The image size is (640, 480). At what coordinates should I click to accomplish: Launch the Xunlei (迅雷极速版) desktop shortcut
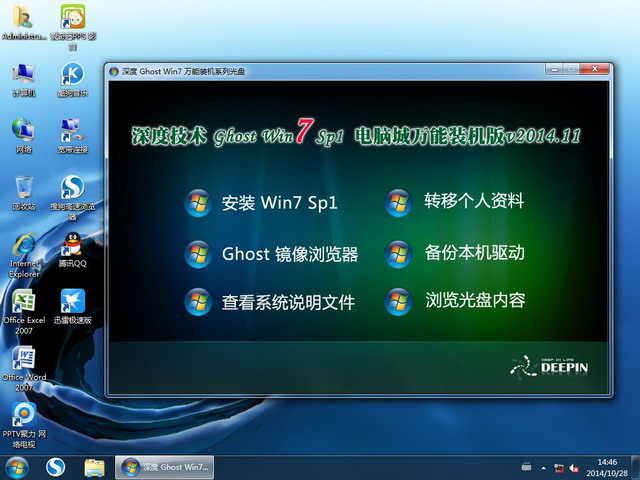[x=73, y=307]
